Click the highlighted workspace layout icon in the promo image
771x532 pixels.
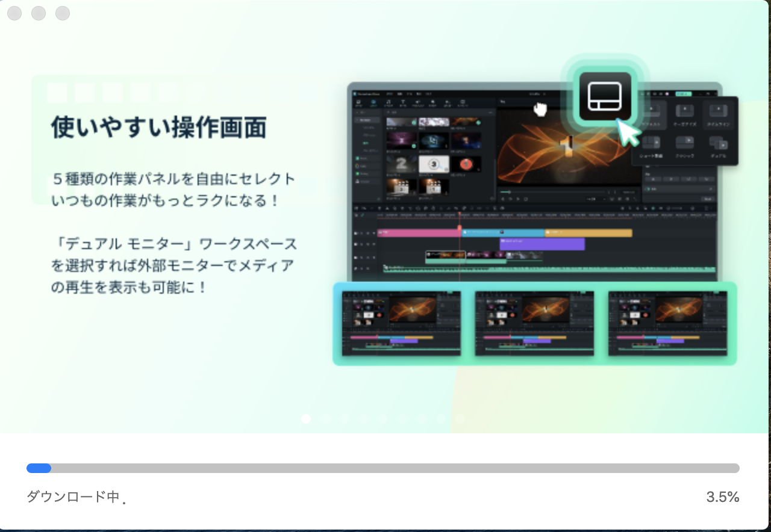(604, 96)
